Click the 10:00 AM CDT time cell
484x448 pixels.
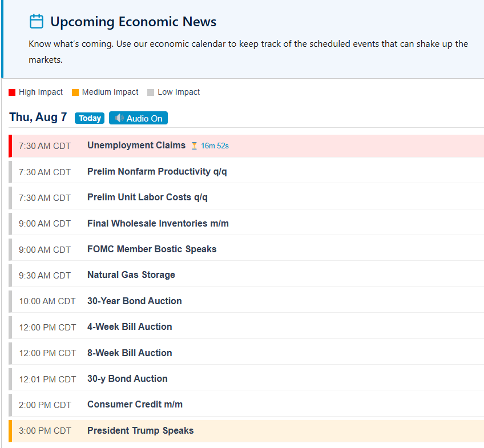(47, 301)
